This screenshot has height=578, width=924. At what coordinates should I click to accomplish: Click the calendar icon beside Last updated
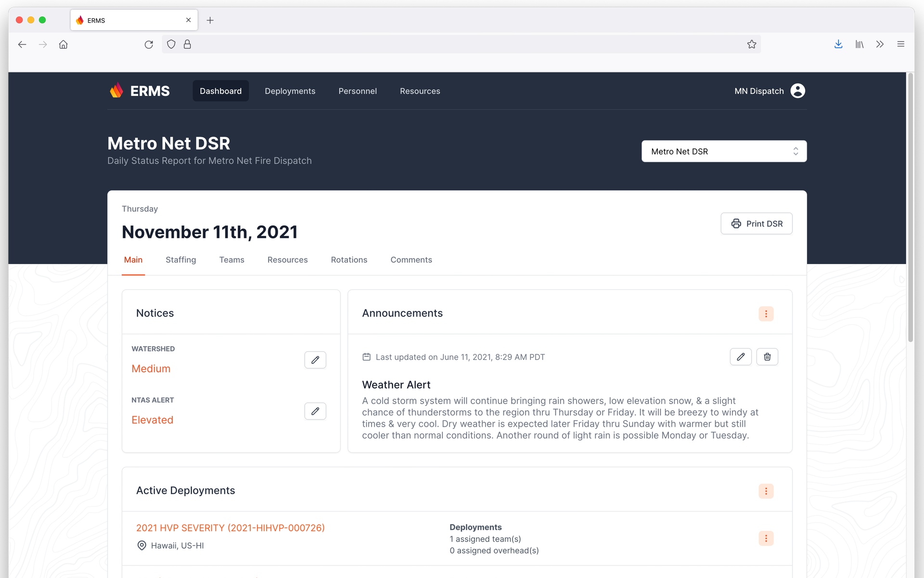(366, 357)
